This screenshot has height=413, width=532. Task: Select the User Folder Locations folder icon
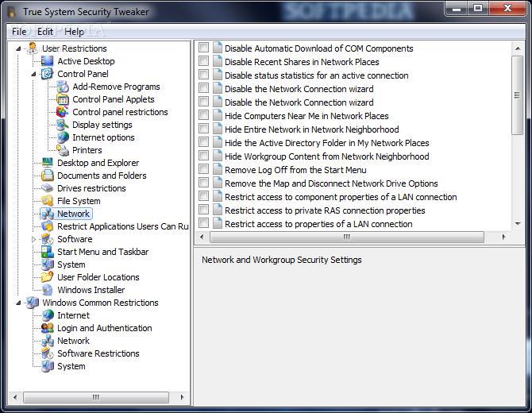pyautogui.click(x=47, y=277)
